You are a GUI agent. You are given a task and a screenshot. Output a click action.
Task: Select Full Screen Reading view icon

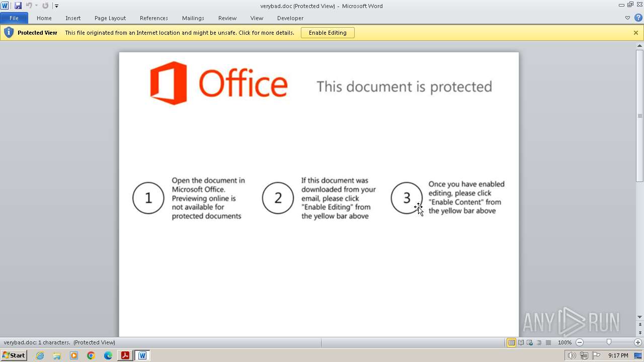(x=521, y=342)
